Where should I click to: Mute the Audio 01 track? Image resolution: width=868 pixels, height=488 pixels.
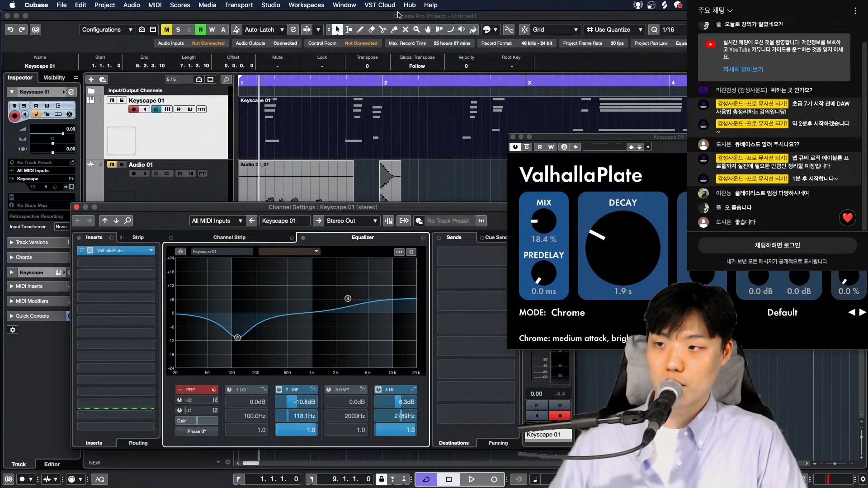click(x=112, y=164)
